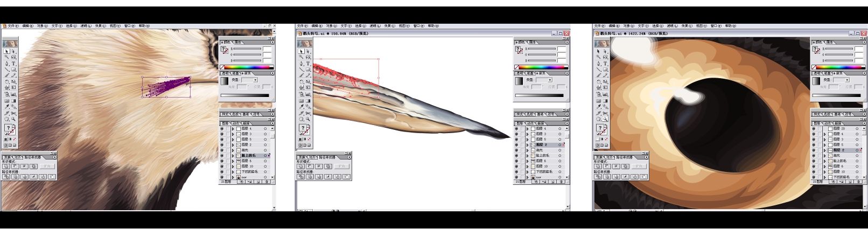The width and height of the screenshot is (868, 235).
Task: Select the Zoom tool in left window
Action: [13, 119]
